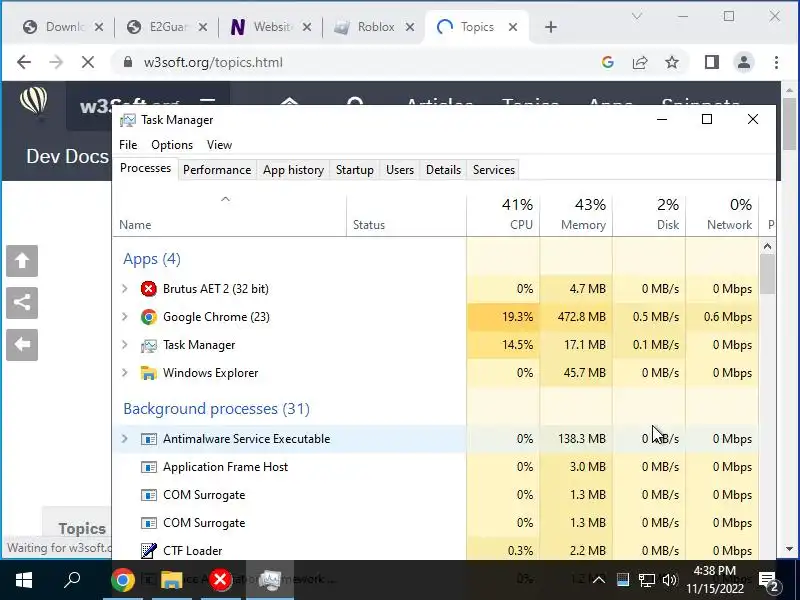Sort processes by Name column header
This screenshot has width=800, height=600.
click(229, 214)
